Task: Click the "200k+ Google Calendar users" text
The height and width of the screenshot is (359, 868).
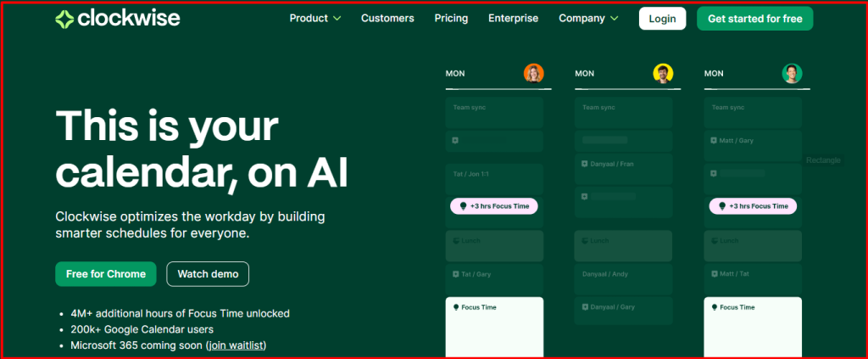Action: (x=142, y=329)
